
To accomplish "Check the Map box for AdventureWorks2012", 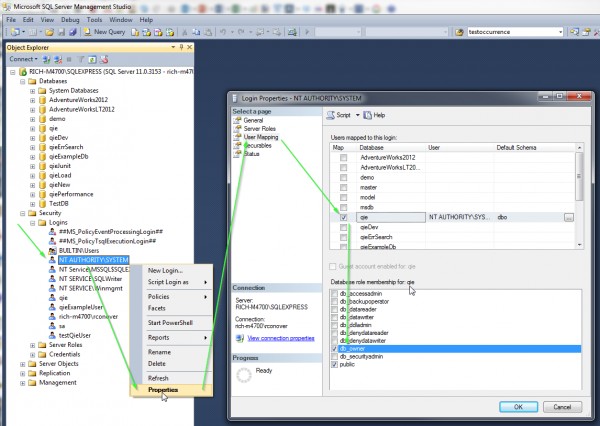I will [x=344, y=157].
